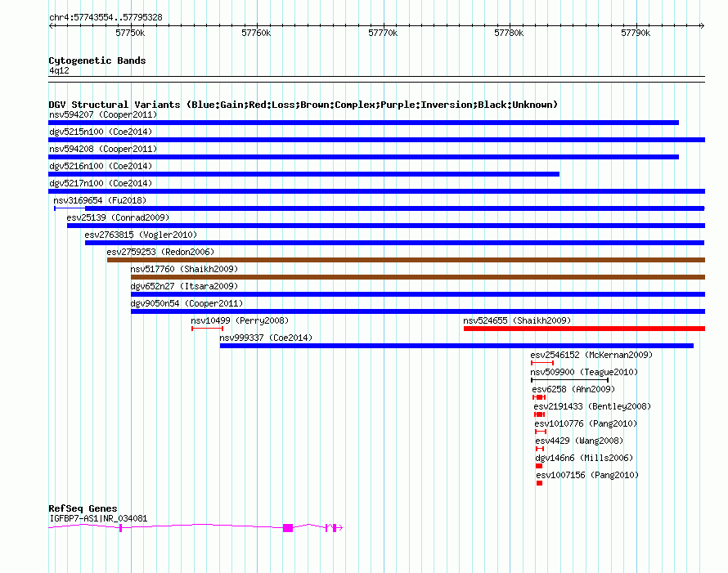The height and width of the screenshot is (573, 728).
Task: Click dgv5216n100 (Coe2014) label
Action: coord(101,166)
